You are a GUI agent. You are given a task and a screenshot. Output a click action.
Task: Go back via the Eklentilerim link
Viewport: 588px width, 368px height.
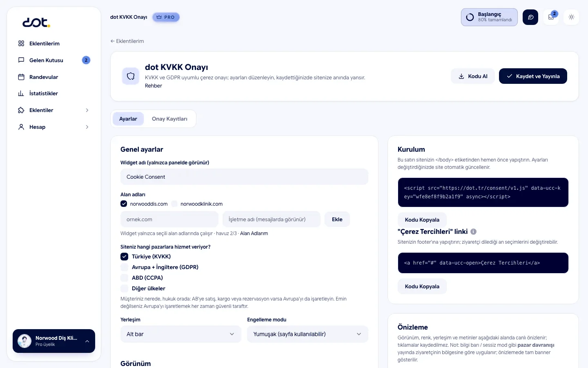127,41
